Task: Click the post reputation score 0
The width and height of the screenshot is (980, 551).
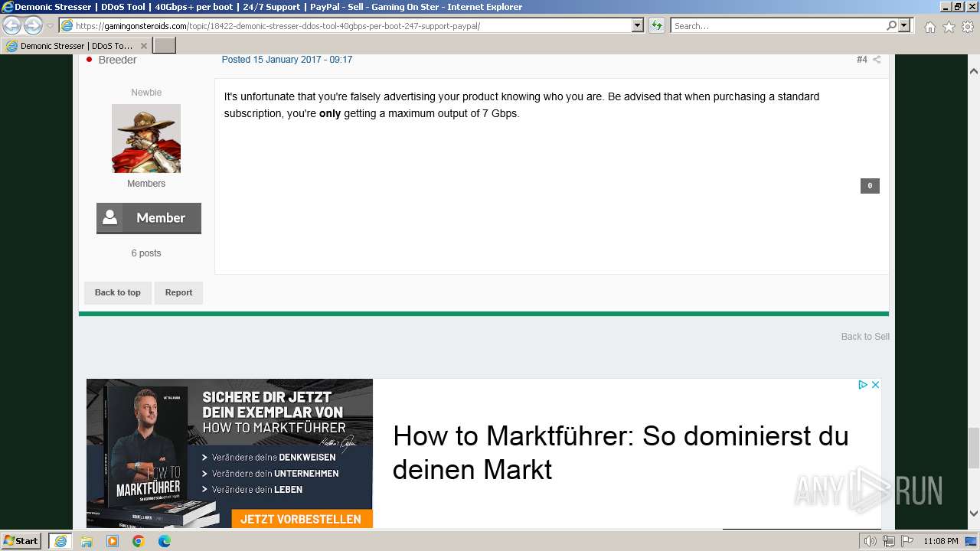Action: [870, 186]
